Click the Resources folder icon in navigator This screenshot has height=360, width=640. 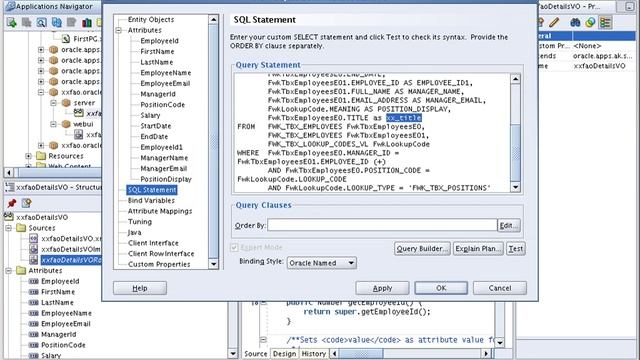pyautogui.click(x=41, y=156)
